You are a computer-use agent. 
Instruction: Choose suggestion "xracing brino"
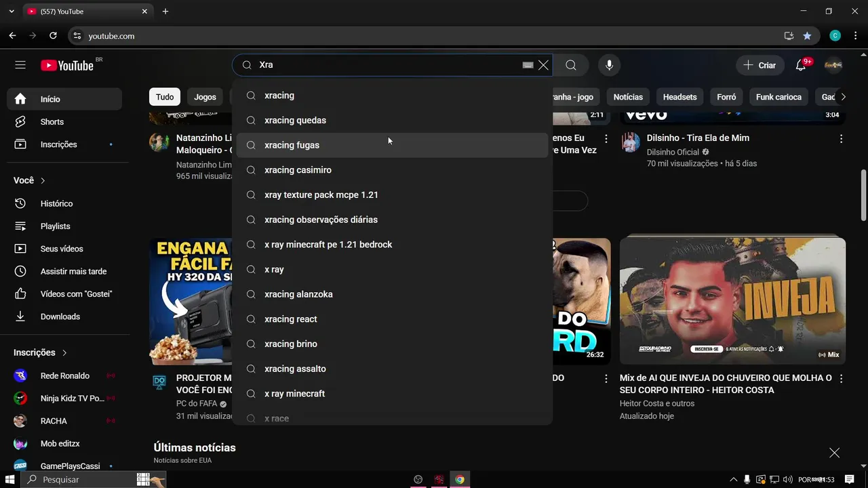click(392, 344)
